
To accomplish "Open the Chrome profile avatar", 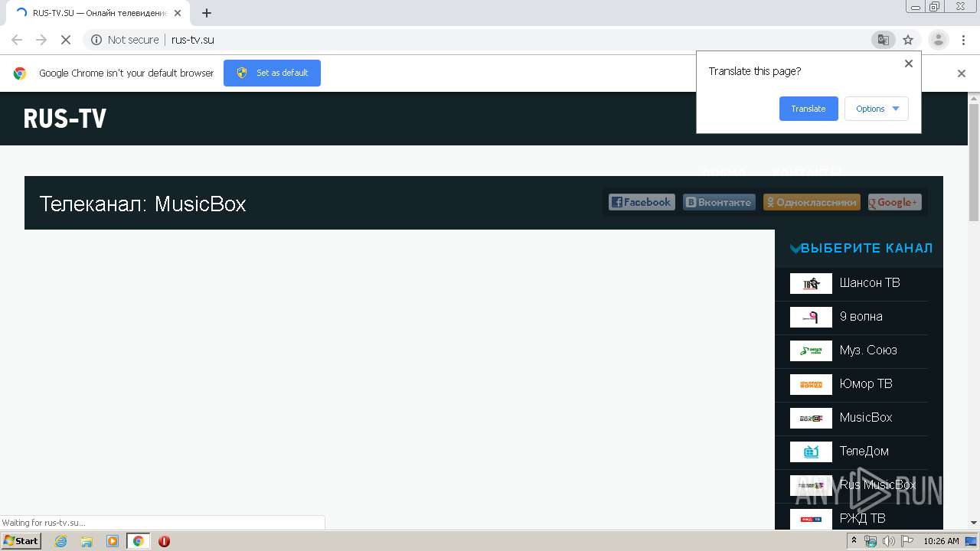I will point(938,40).
